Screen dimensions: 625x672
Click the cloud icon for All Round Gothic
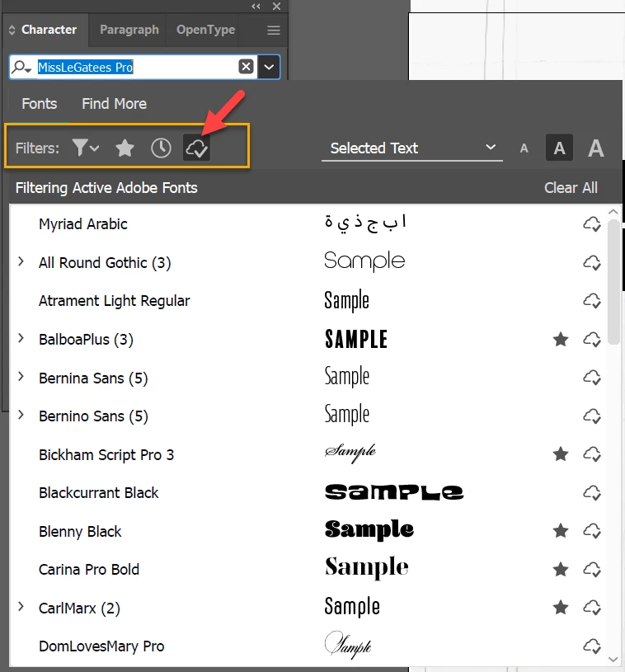click(592, 262)
